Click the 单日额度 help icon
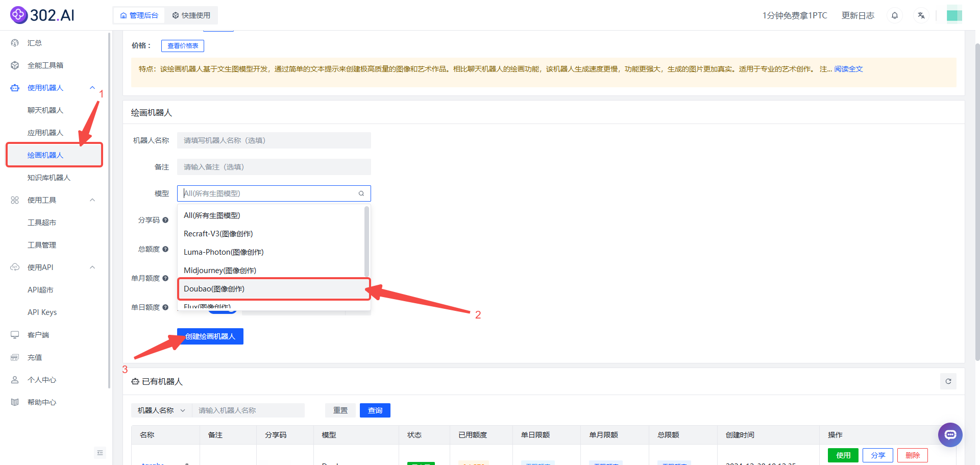Viewport: 980px width, 465px height. [x=165, y=307]
